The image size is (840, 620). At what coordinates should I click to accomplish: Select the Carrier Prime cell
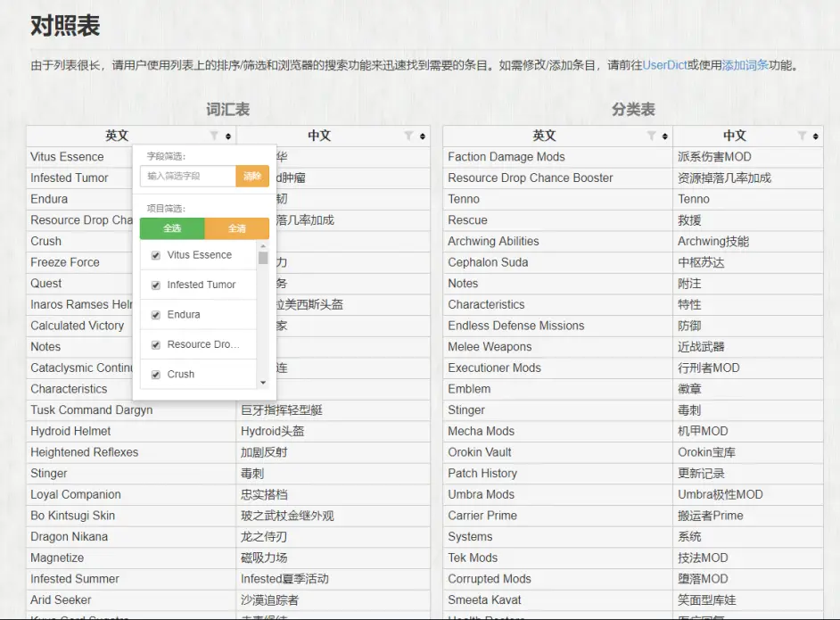pos(557,516)
